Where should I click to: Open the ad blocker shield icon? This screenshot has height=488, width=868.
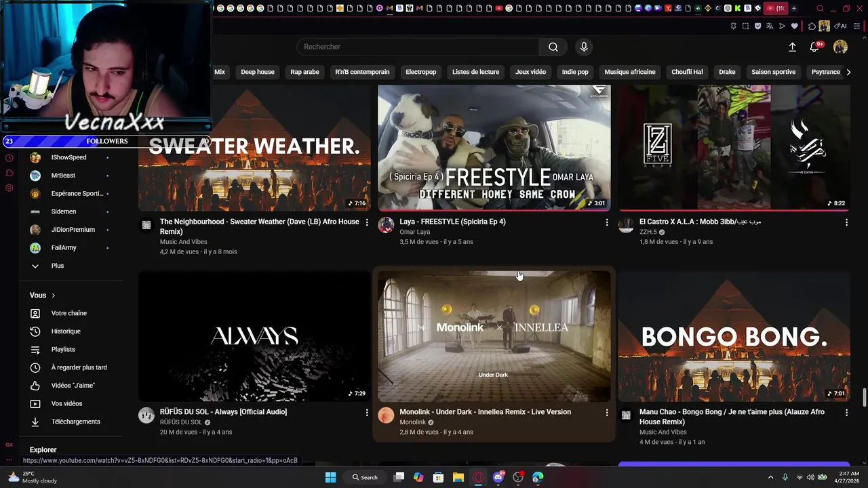tap(757, 26)
